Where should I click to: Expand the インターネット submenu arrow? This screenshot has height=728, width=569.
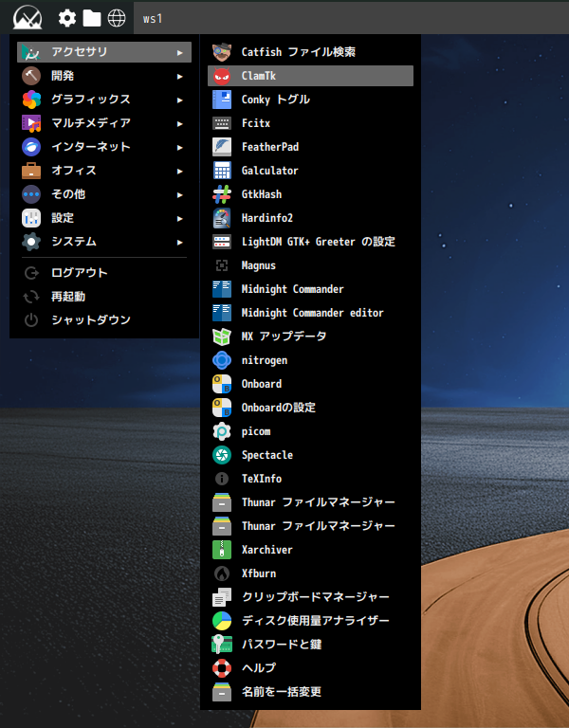click(x=180, y=147)
